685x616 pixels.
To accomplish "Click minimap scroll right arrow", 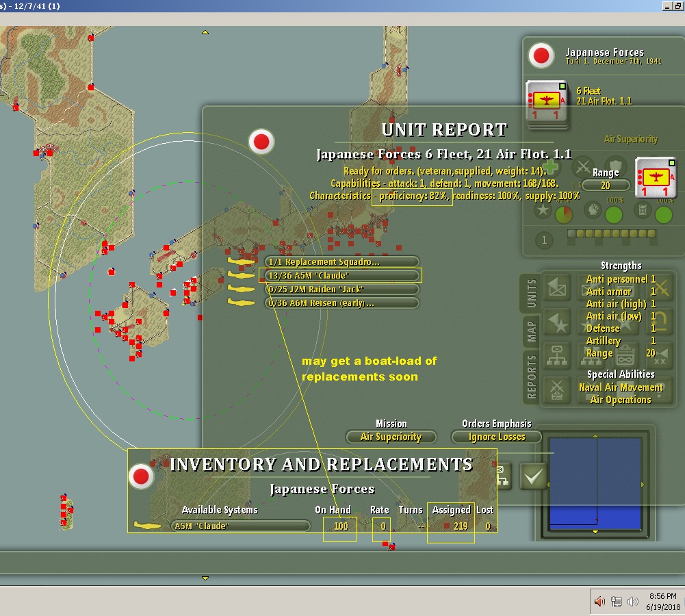I will click(x=642, y=484).
